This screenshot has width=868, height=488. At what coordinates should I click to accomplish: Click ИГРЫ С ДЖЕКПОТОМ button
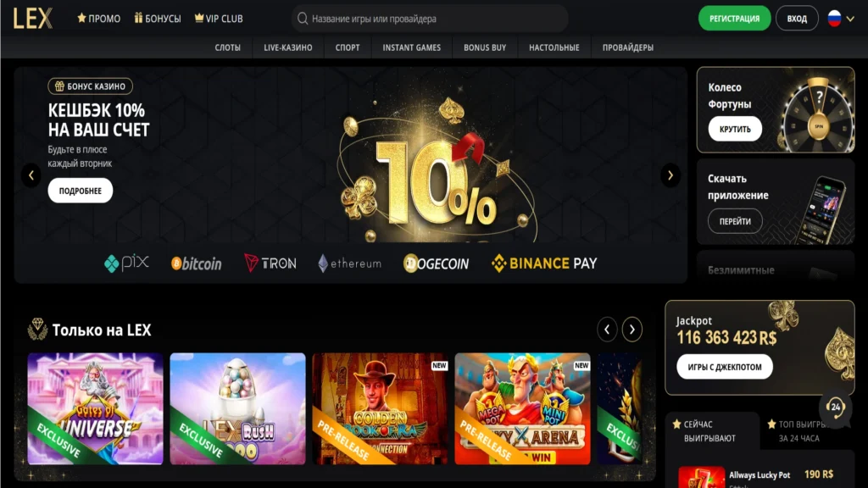(x=724, y=367)
